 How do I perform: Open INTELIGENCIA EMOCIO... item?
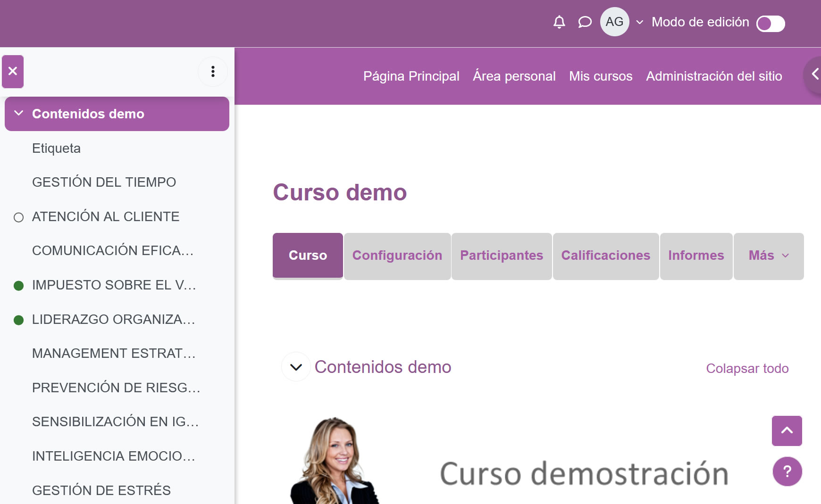click(113, 456)
